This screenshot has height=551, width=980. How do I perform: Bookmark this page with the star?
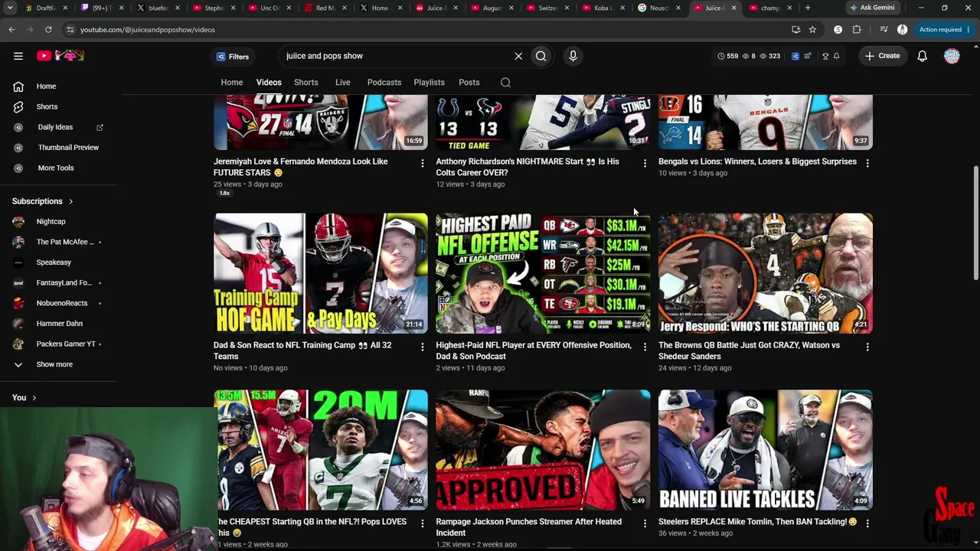click(812, 30)
